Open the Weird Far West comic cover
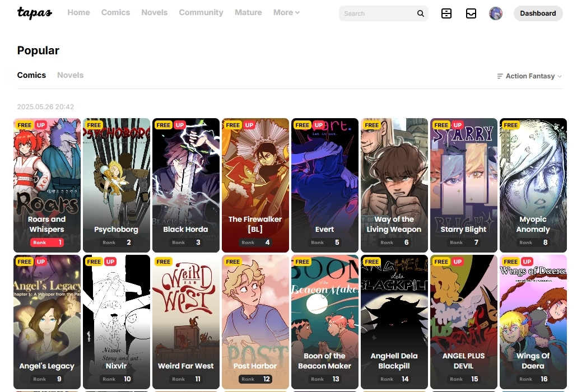This screenshot has height=392, width=577. tap(185, 316)
